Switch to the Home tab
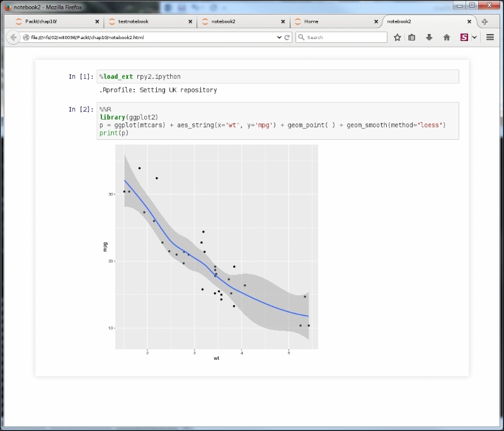Screen dimensions: 504x431 tap(313, 21)
